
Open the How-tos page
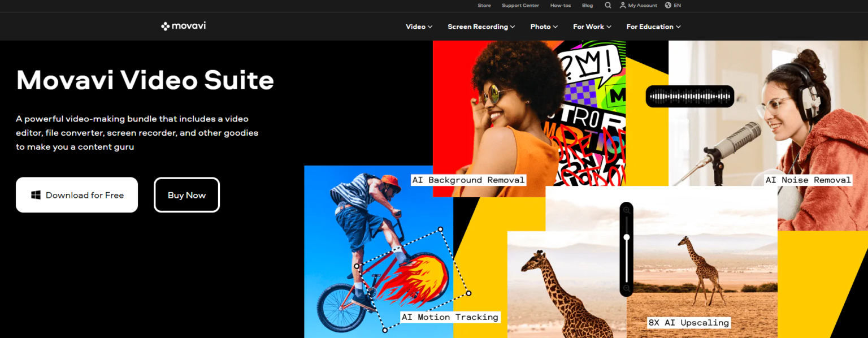[560, 5]
